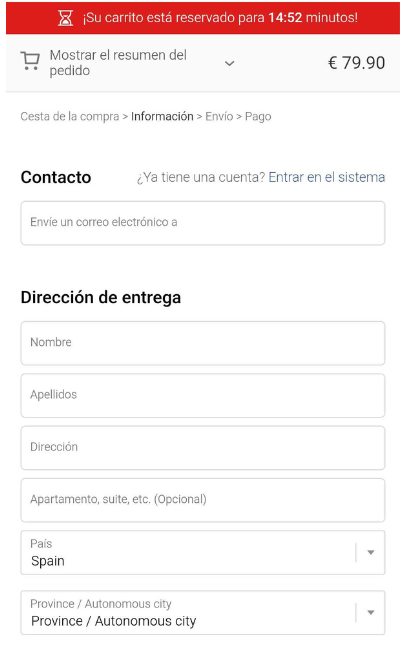Click the € 79.90 order total

click(x=356, y=63)
